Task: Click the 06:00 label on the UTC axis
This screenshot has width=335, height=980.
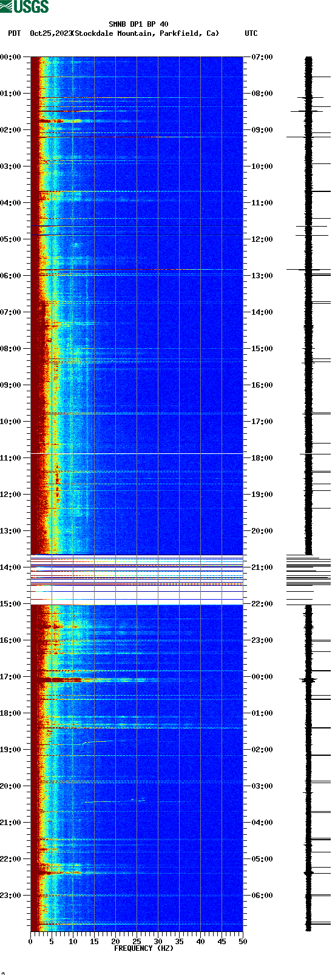Action: 262,896
